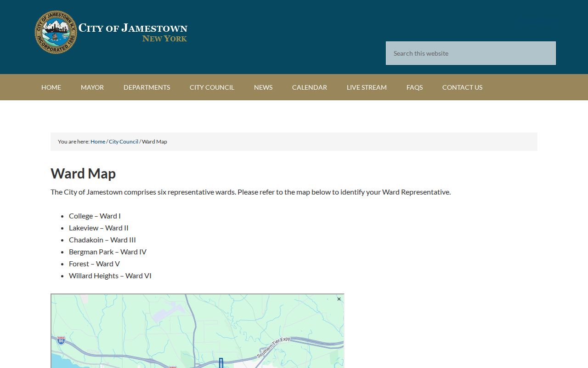Follow the Home breadcrumb link
This screenshot has width=588, height=368.
(x=98, y=142)
